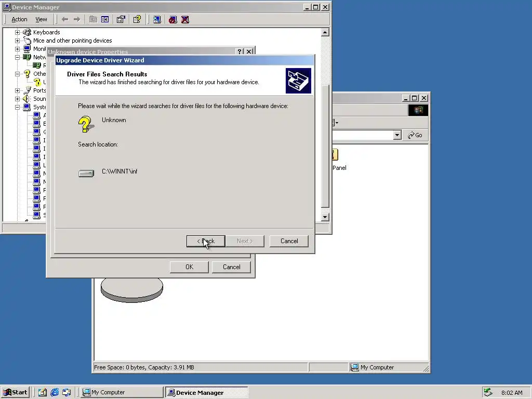
Task: Click the Device Manager vertical scrollbar thumb
Action: tap(325, 146)
